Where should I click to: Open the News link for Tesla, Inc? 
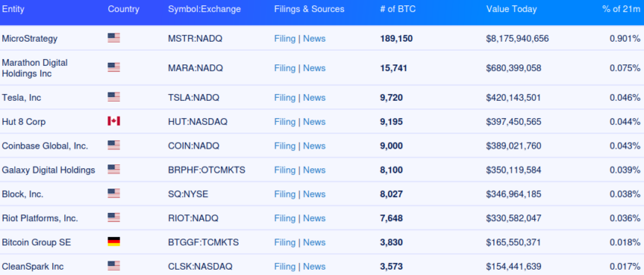coord(314,98)
